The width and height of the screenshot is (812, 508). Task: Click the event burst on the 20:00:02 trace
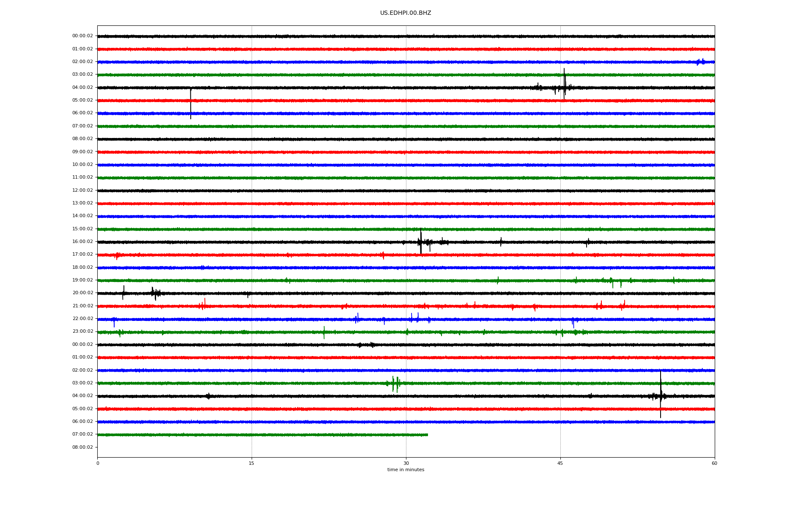click(156, 293)
